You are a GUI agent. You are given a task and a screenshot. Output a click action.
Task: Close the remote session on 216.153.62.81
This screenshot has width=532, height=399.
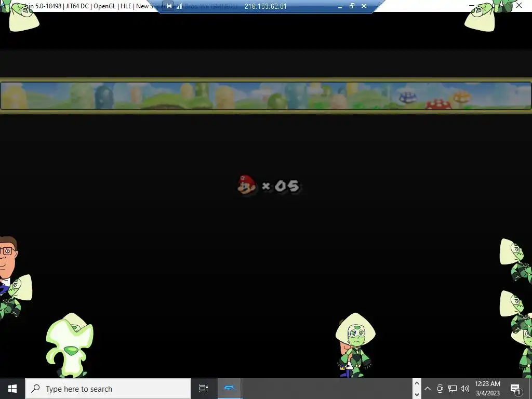[x=364, y=6]
